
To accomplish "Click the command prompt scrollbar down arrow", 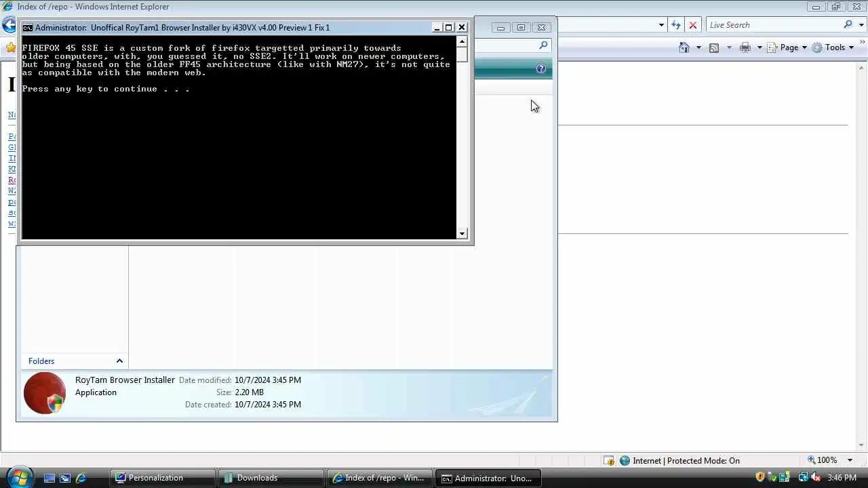I will pos(462,234).
